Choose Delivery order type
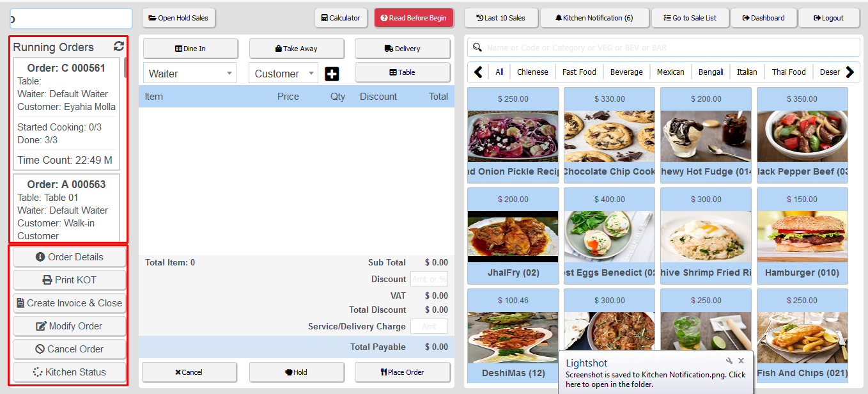This screenshot has height=394, width=868. point(403,49)
